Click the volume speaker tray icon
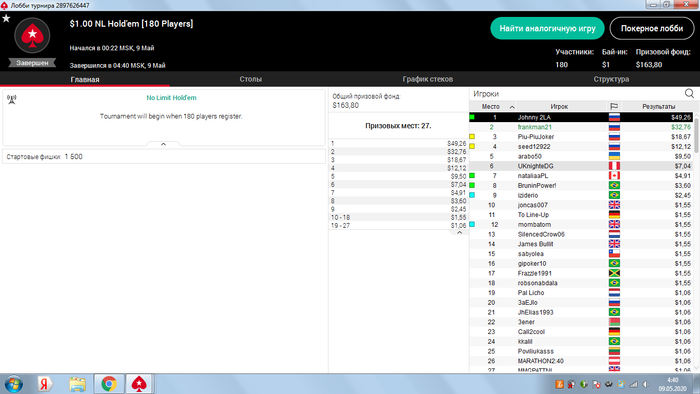 [x=646, y=384]
